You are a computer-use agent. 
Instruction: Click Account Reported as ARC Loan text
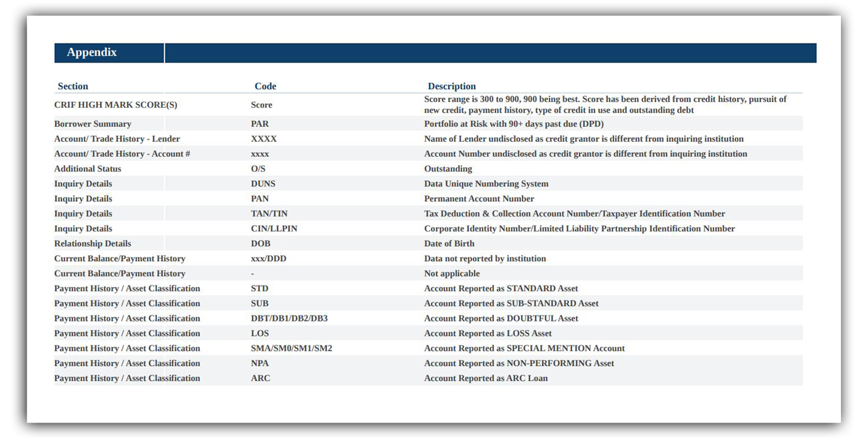tap(486, 378)
